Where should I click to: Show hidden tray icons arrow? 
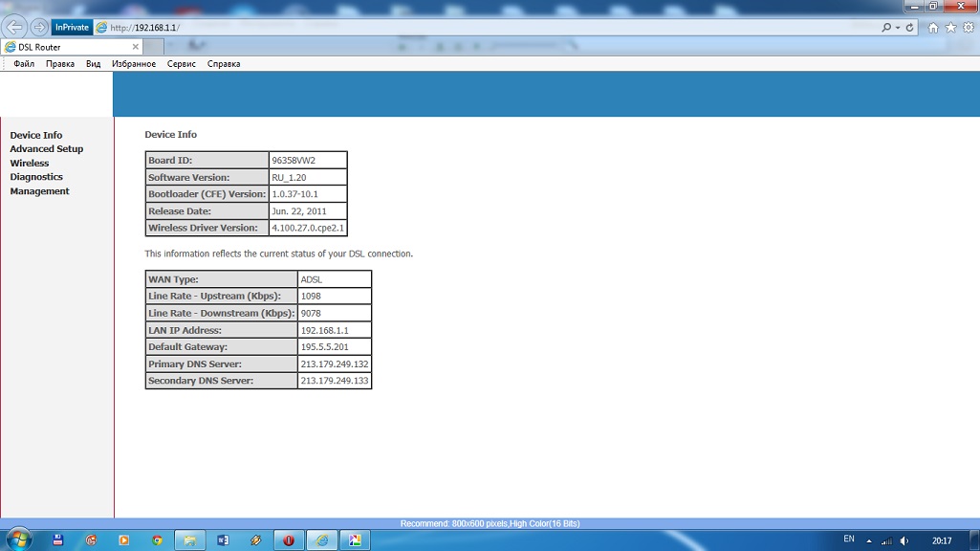[x=869, y=541]
